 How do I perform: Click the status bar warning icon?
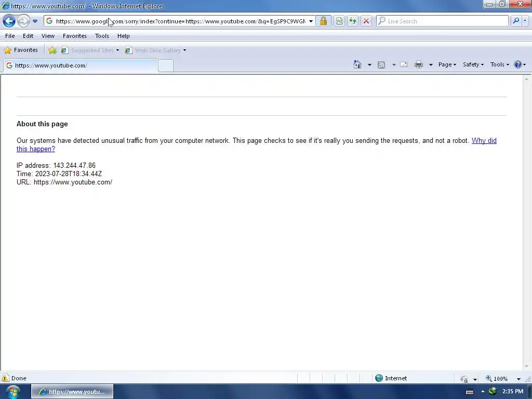5,378
